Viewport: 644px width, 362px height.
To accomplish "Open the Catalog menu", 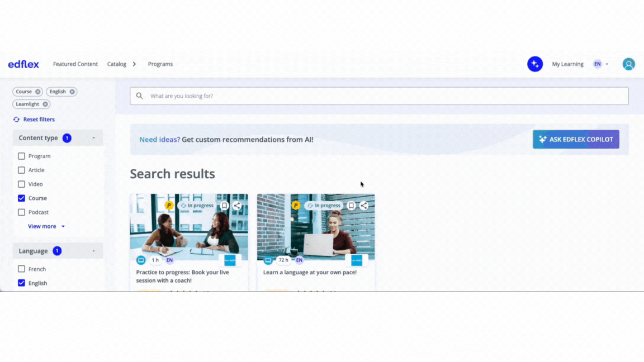I will coord(117,64).
